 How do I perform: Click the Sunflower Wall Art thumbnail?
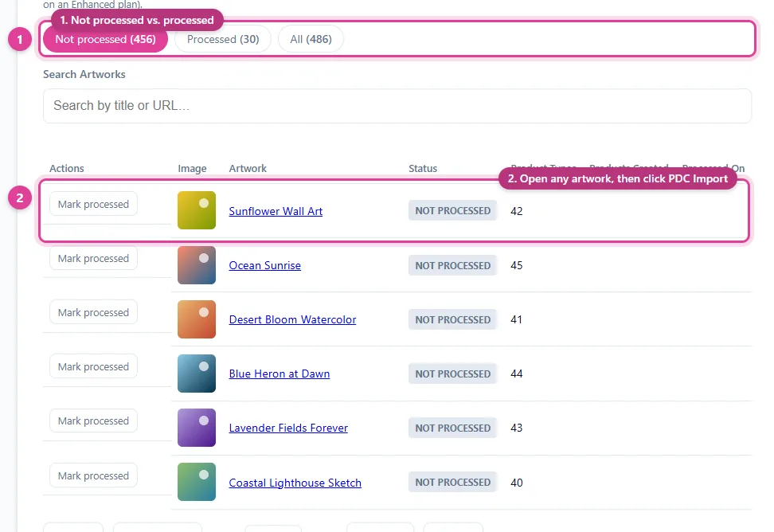[197, 210]
